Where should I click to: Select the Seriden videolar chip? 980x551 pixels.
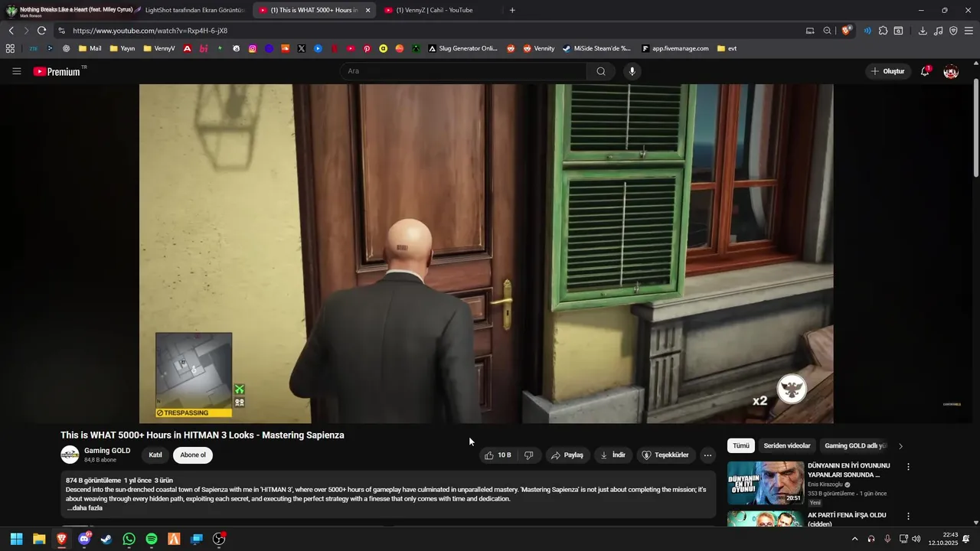[787, 445]
